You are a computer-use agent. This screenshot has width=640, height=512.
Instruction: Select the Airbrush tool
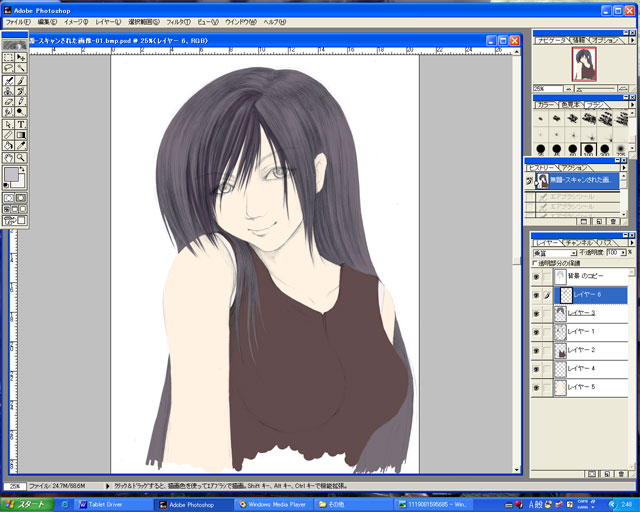pyautogui.click(x=9, y=80)
